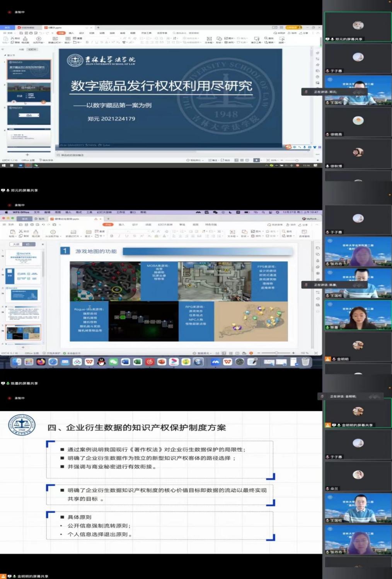The image size is (392, 579).
Task: Start slideshow using status bar play button
Action: tap(256, 160)
